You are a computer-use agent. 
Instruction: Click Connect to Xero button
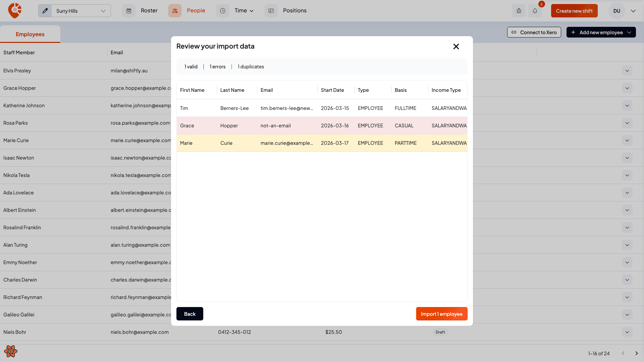[x=534, y=32]
